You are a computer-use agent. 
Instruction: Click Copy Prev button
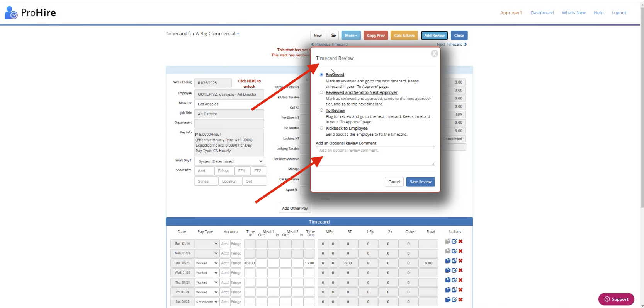point(376,36)
